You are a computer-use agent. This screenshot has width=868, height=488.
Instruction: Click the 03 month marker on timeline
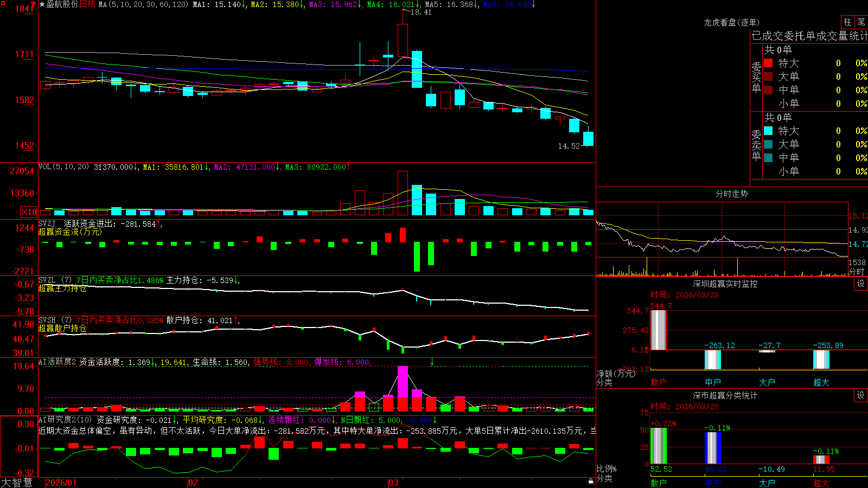(x=393, y=483)
